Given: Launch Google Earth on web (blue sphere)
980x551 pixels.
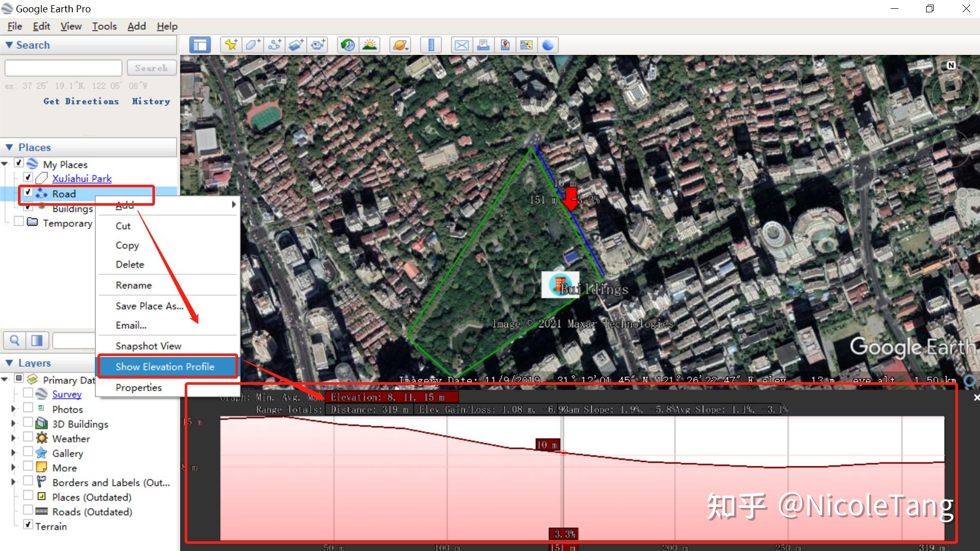Looking at the screenshot, I should [x=548, y=45].
